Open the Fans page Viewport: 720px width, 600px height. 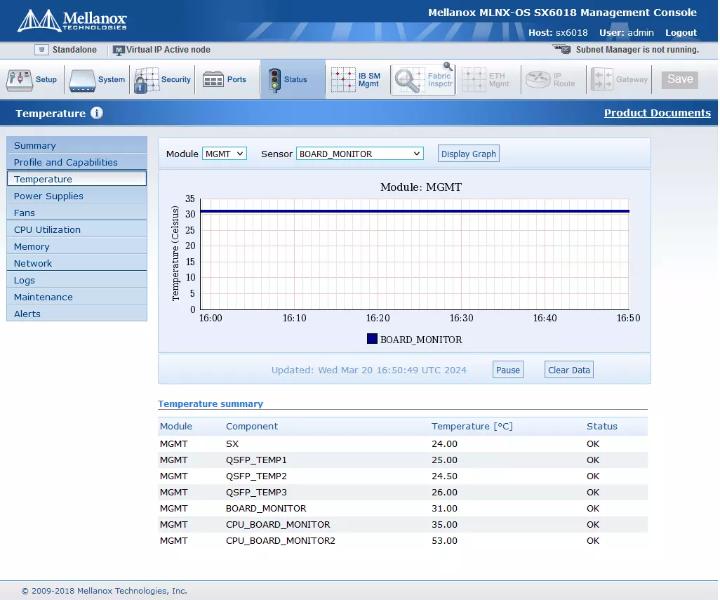click(77, 213)
